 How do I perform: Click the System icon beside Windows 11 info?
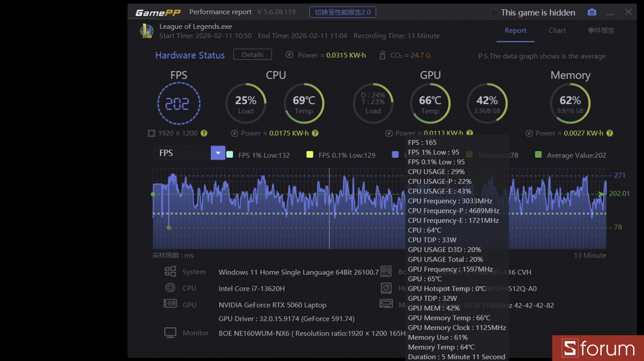click(x=171, y=271)
